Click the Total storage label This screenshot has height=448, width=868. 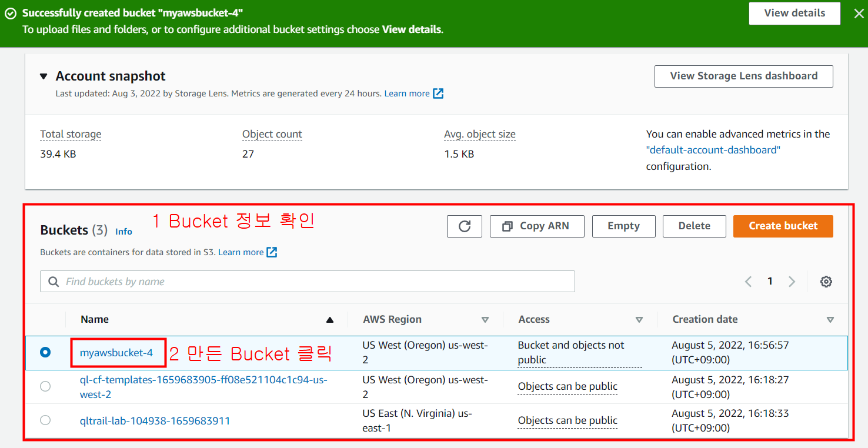pos(71,135)
